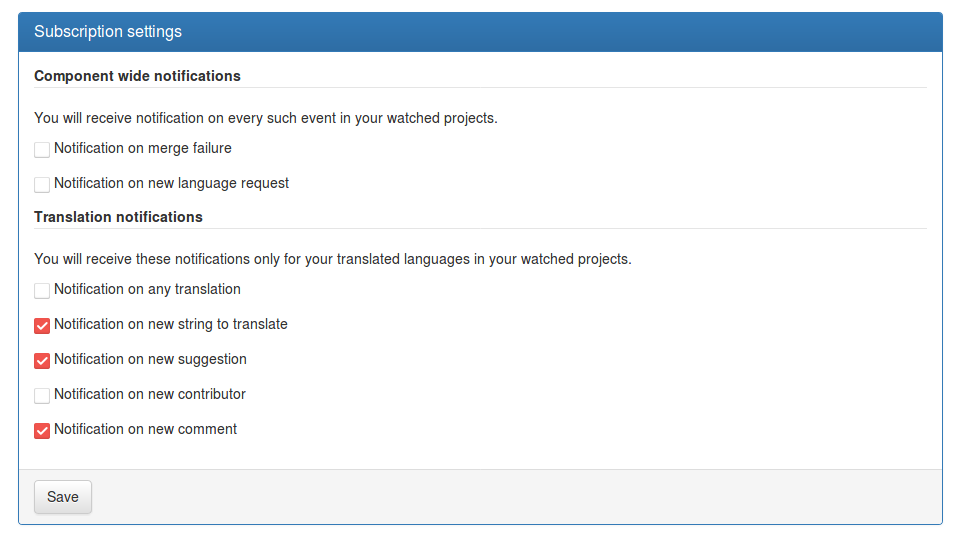This screenshot has height=546, width=955.
Task: Click the Save button
Action: coord(63,497)
